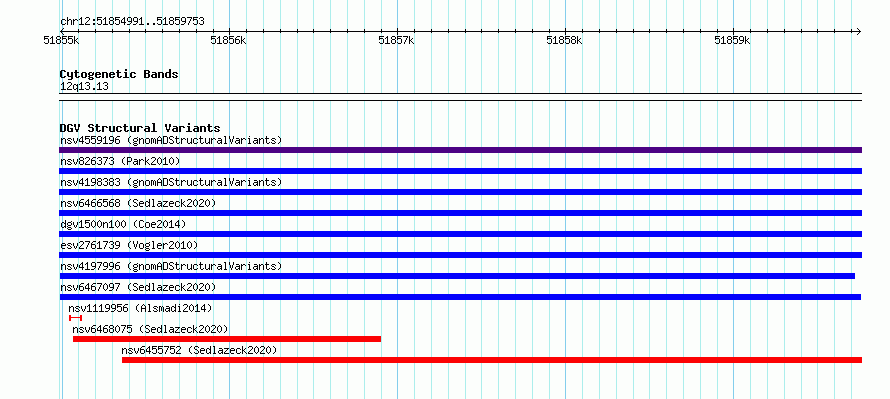Open the nsv826373 (Park2010) label
Image resolution: width=890 pixels, height=399 pixels.
[x=120, y=161]
